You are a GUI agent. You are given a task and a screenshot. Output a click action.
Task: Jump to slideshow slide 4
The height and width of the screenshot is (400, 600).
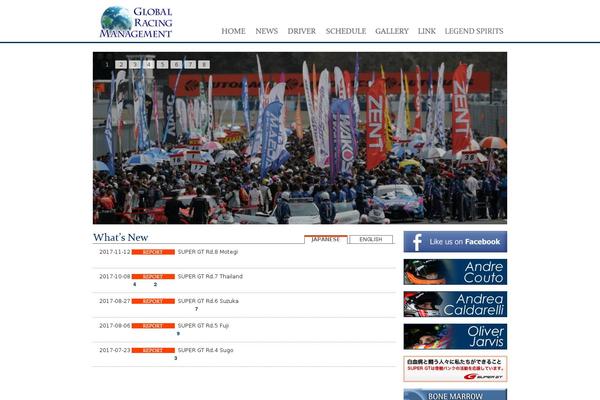[148, 65]
